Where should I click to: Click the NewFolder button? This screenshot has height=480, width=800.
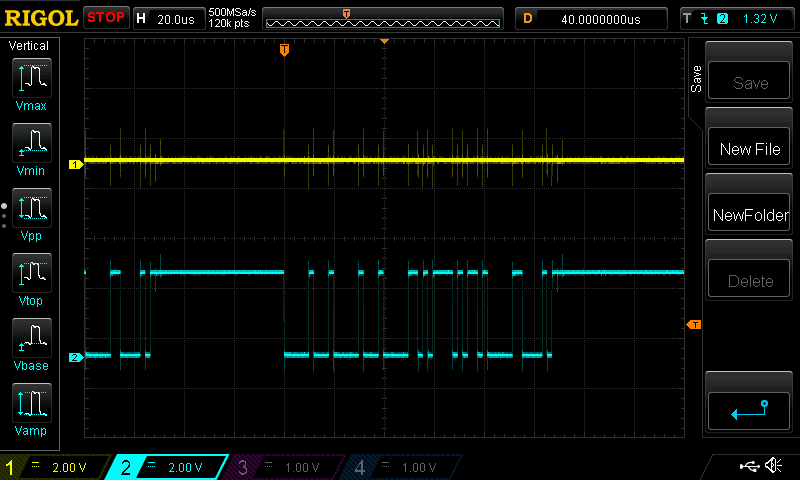coord(749,212)
